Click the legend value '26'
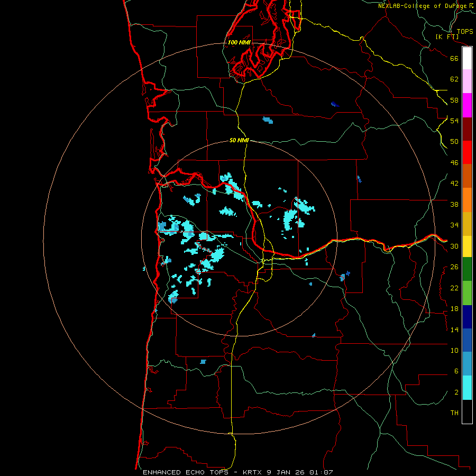The width and height of the screenshot is (476, 476). point(454,267)
